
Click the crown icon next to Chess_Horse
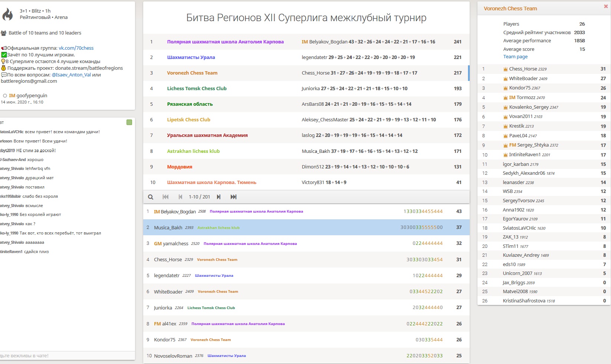click(505, 69)
